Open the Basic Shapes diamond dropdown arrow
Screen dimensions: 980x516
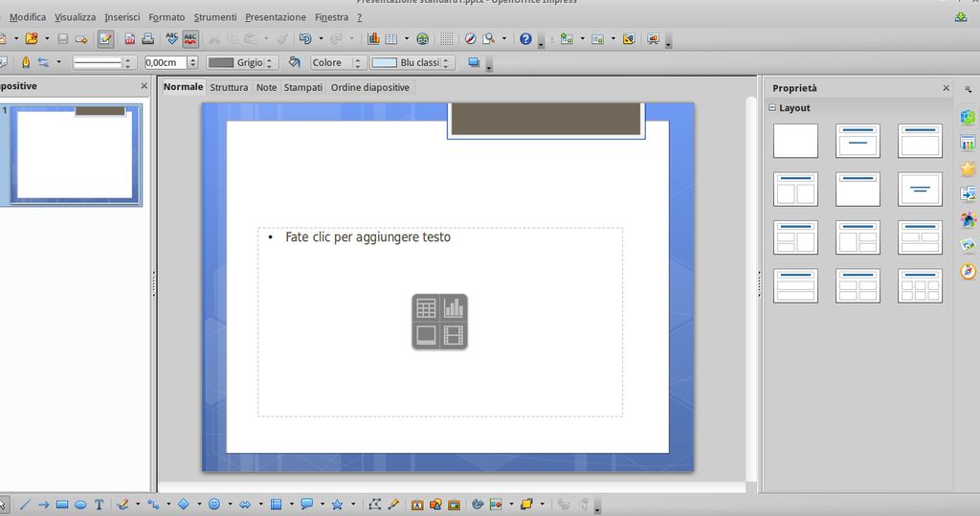(x=199, y=505)
